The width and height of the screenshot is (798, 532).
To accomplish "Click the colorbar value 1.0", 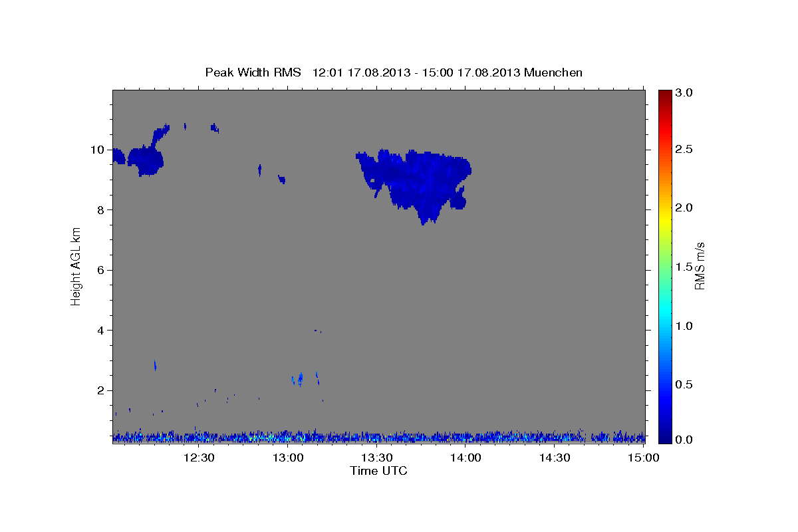I will [685, 326].
